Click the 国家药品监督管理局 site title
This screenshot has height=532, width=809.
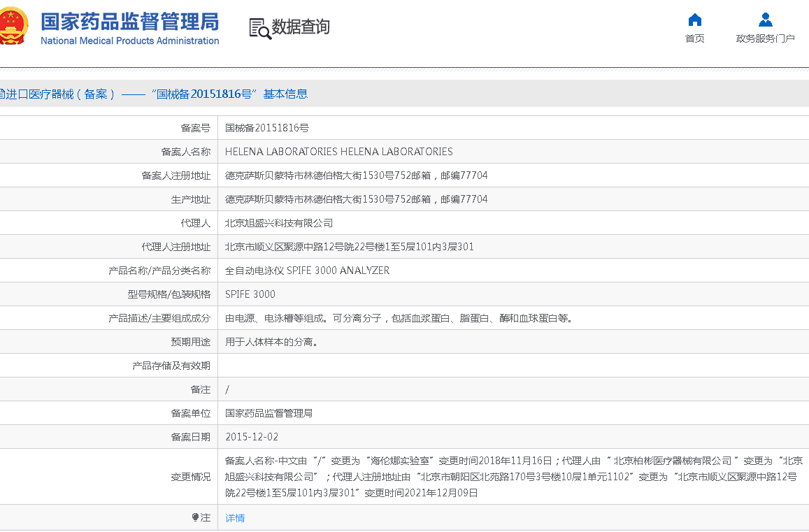129,21
